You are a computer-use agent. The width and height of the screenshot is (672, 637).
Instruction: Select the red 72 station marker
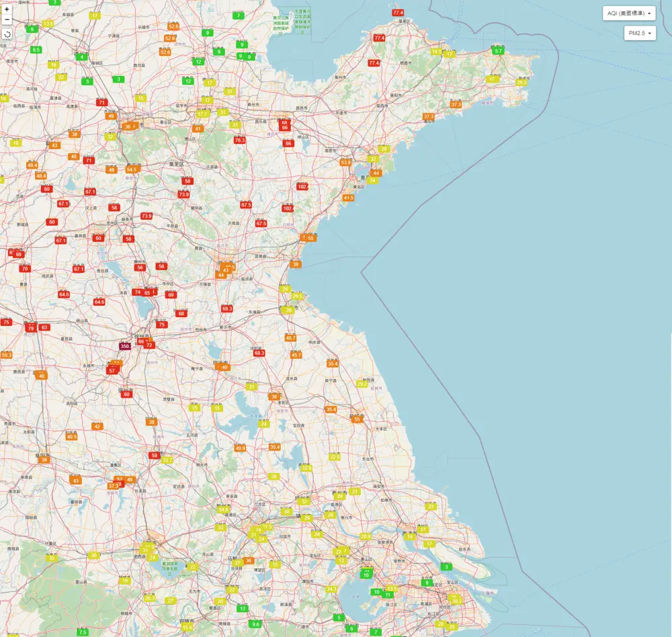[150, 345]
